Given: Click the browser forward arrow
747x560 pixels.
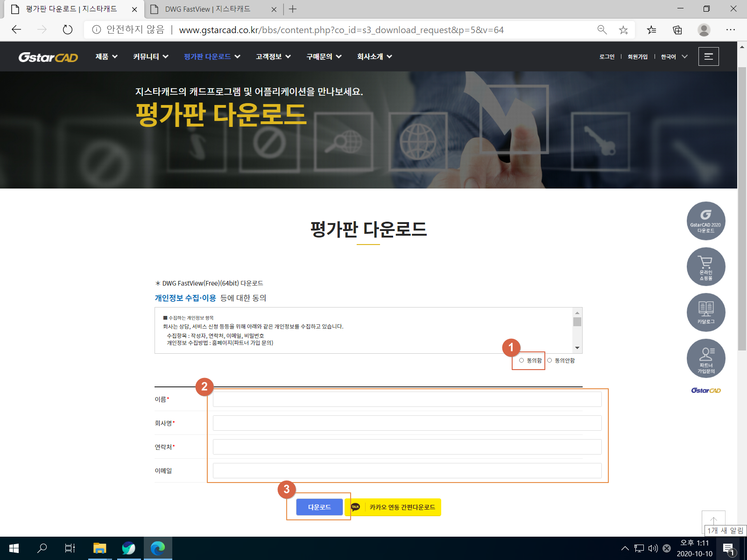Looking at the screenshot, I should click(42, 30).
